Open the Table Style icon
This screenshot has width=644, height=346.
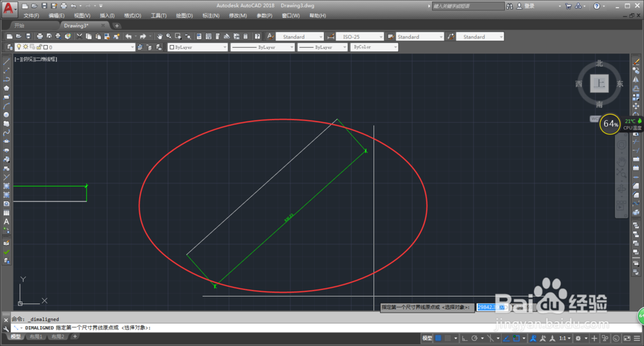tap(391, 37)
